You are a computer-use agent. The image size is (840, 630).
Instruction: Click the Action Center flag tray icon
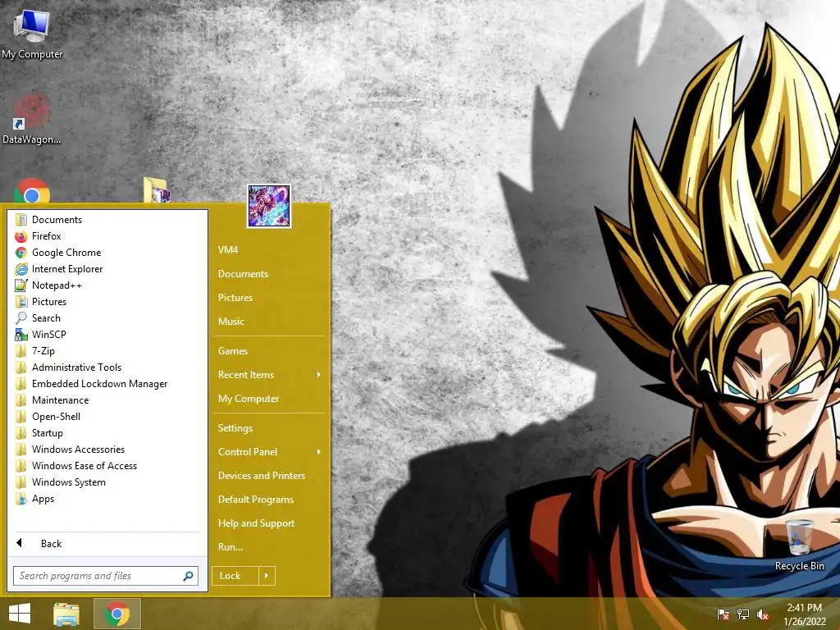(723, 614)
